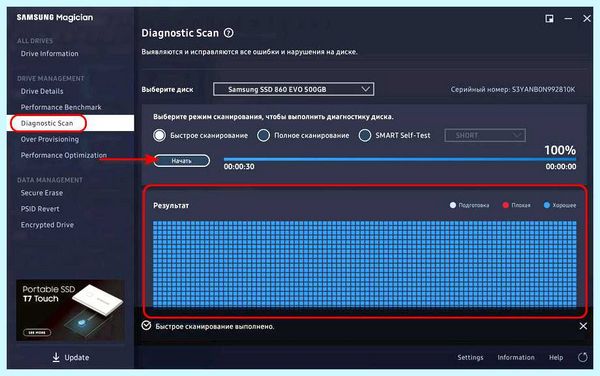The height and width of the screenshot is (376, 600).
Task: Click the Update download icon
Action: (56, 357)
